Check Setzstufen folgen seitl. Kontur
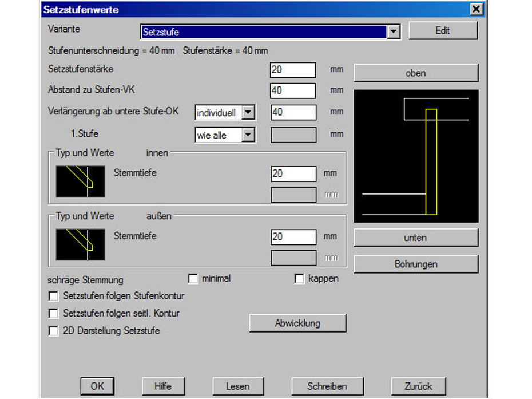 (x=54, y=314)
